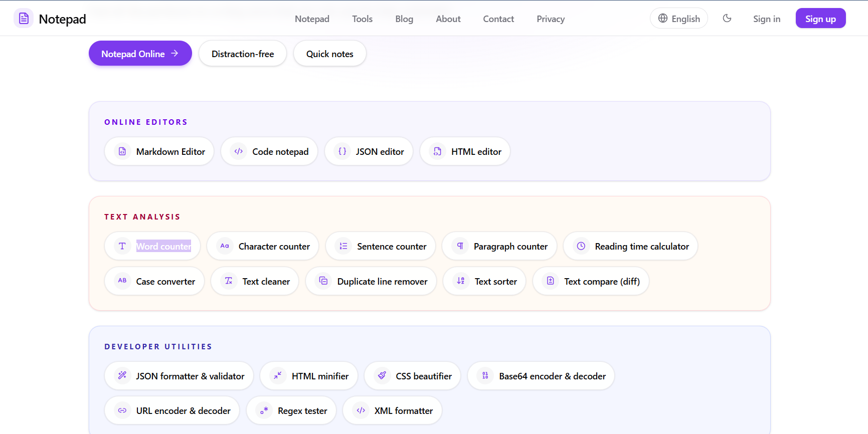Click the Markdown Editor file icon
Screen dimensions: 868x434
[122, 151]
